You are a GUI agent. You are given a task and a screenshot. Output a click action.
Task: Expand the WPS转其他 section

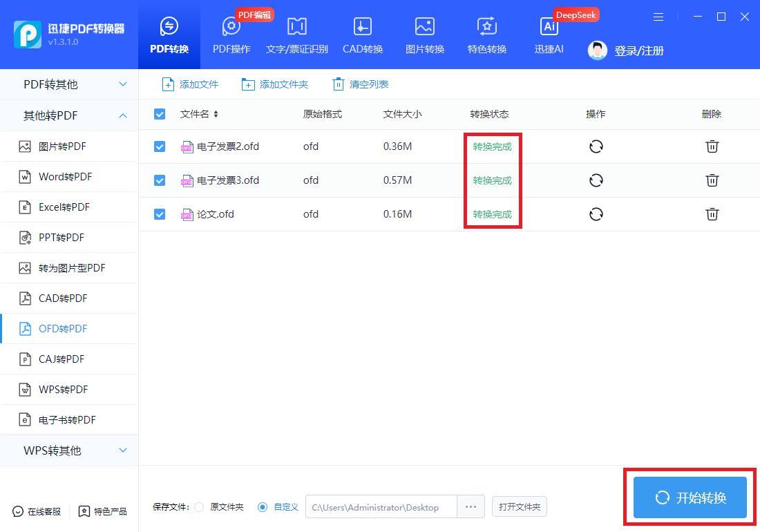[x=69, y=450]
